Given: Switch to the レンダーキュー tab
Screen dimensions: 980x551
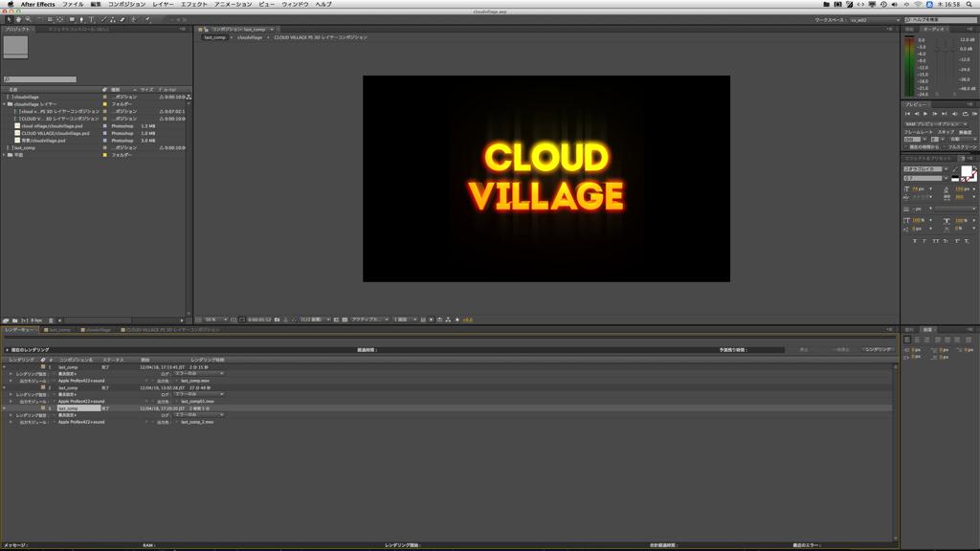Looking at the screenshot, I should (x=19, y=330).
